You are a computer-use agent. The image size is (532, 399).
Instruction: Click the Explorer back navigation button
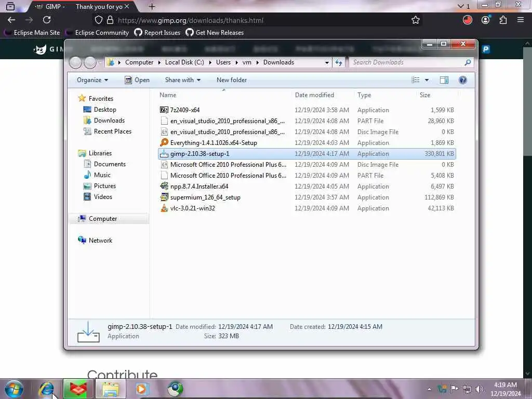(75, 62)
